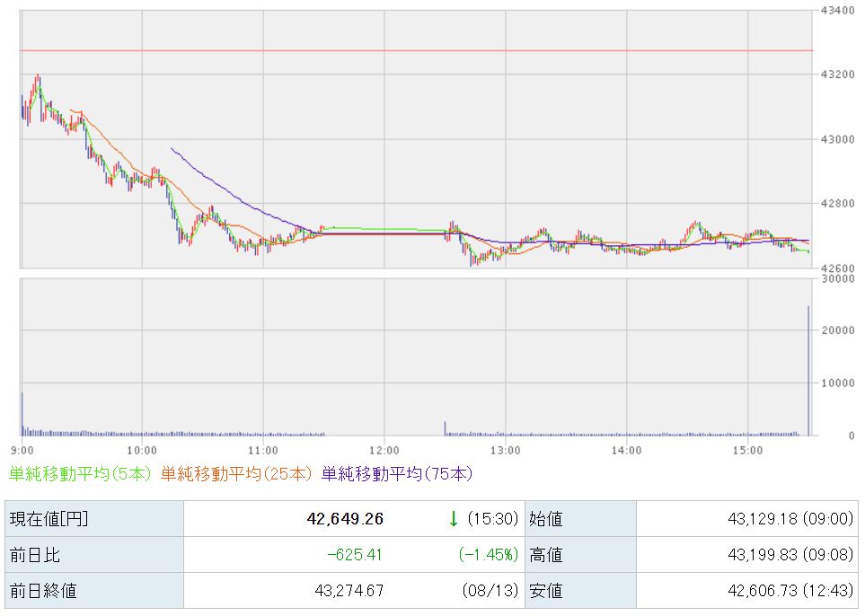Click the opening volume bar at 9:00
Viewport: 865px width, 616px height.
(x=22, y=414)
